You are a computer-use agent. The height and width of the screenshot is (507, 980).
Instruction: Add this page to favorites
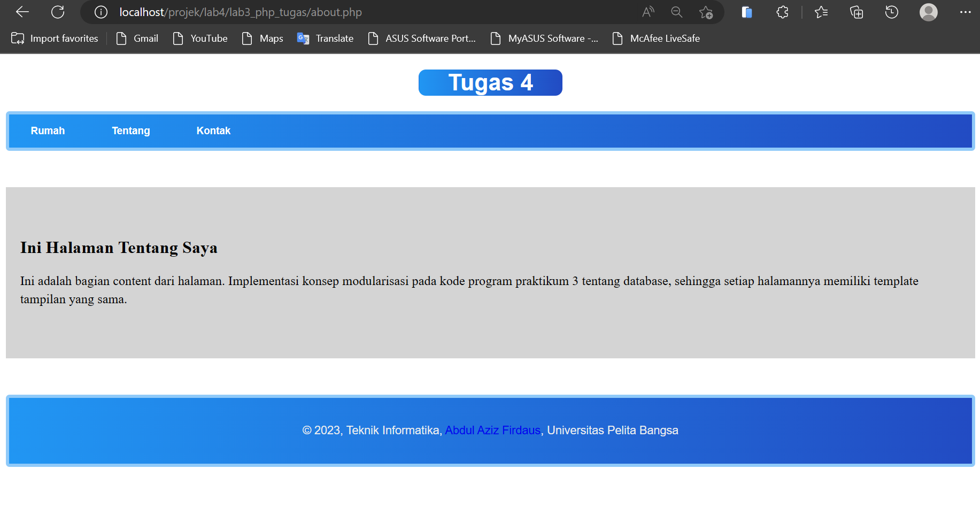(x=706, y=12)
